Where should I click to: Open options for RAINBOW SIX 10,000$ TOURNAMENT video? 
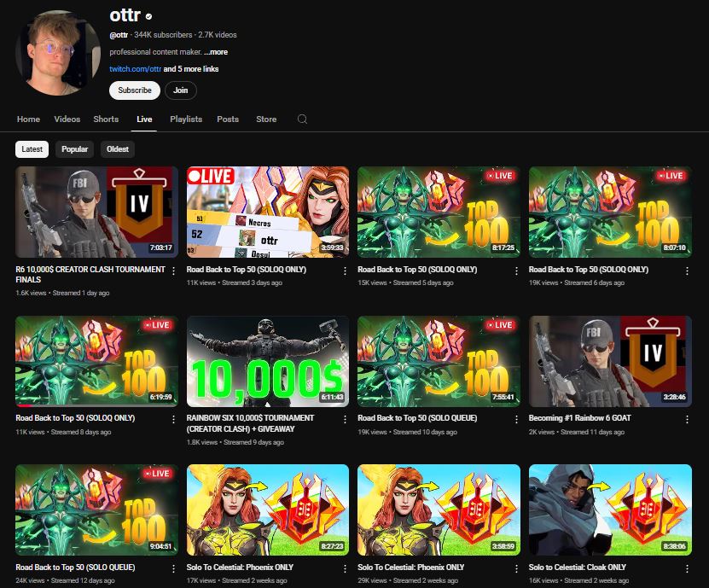point(345,419)
